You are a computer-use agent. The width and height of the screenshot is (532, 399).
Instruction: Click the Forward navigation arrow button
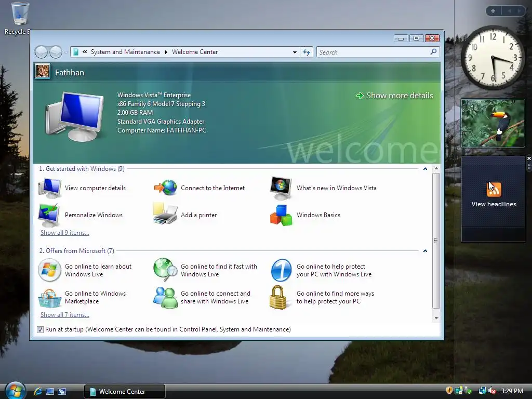coord(56,52)
